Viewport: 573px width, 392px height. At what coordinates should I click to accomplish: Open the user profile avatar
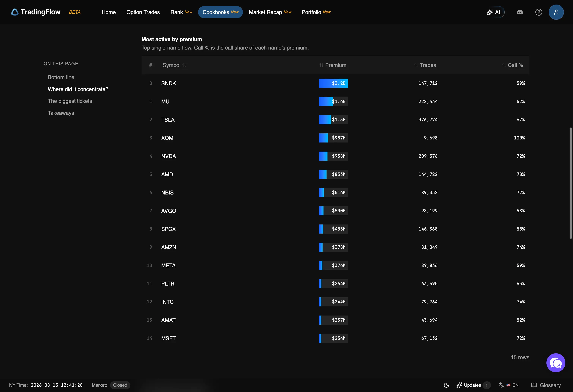pyautogui.click(x=556, y=12)
